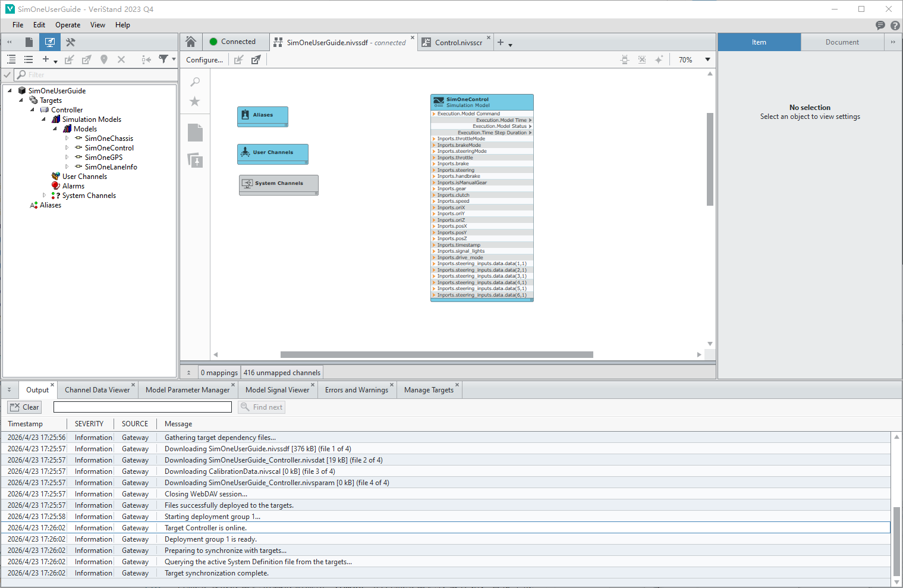Viewport: 903px width, 588px height.
Task: Click the output search text field
Action: pos(143,407)
